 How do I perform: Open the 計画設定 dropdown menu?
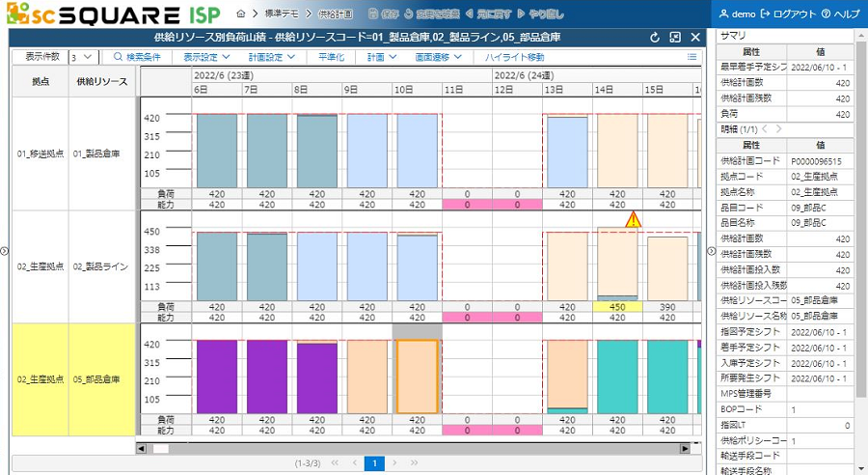coord(272,57)
